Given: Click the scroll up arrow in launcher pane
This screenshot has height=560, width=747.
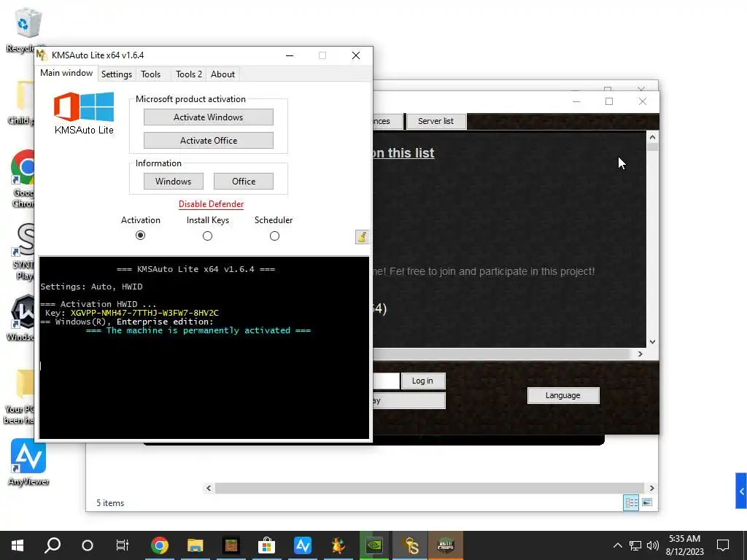Looking at the screenshot, I should click(652, 137).
